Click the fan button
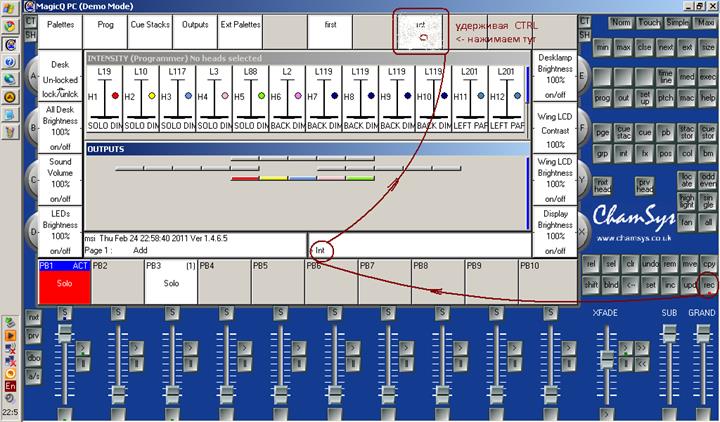 (x=686, y=222)
